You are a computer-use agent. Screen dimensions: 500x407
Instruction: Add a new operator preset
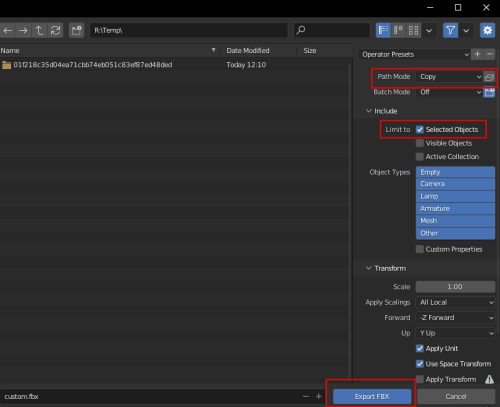click(x=477, y=54)
